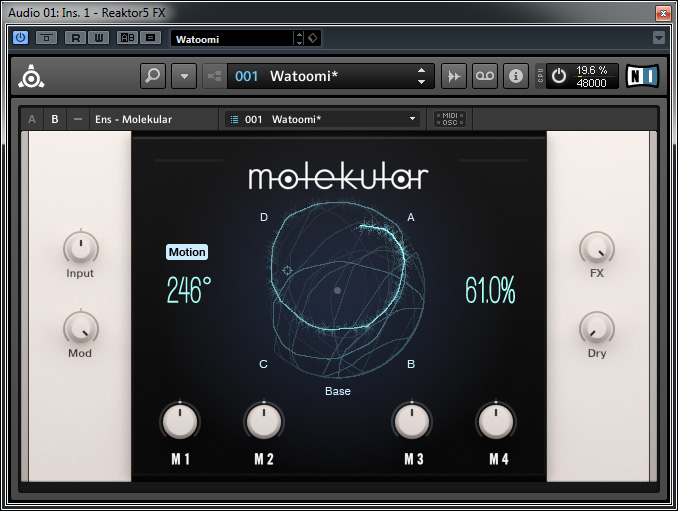Click the host preset name field Watoomi
This screenshot has width=678, height=511.
[x=231, y=39]
